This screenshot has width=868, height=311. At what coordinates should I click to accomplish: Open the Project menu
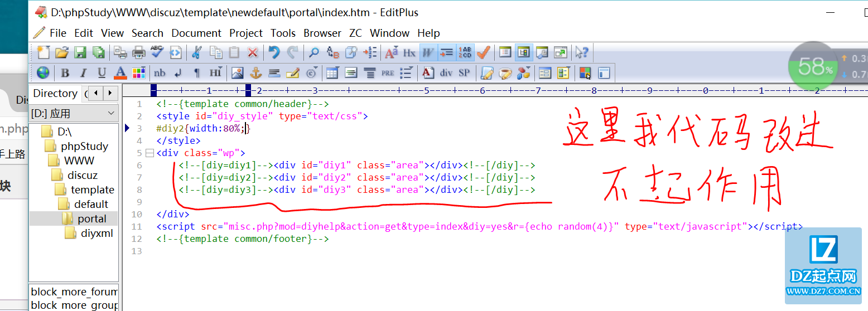click(x=246, y=33)
